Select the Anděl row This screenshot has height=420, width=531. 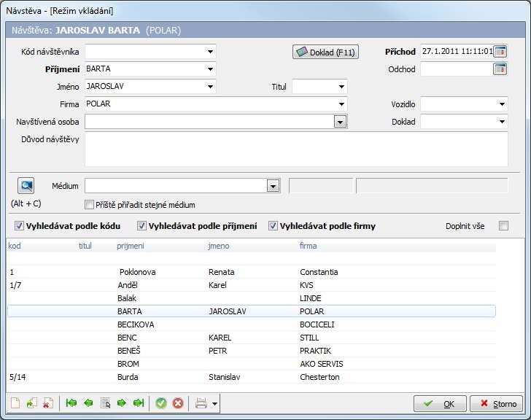coord(252,285)
